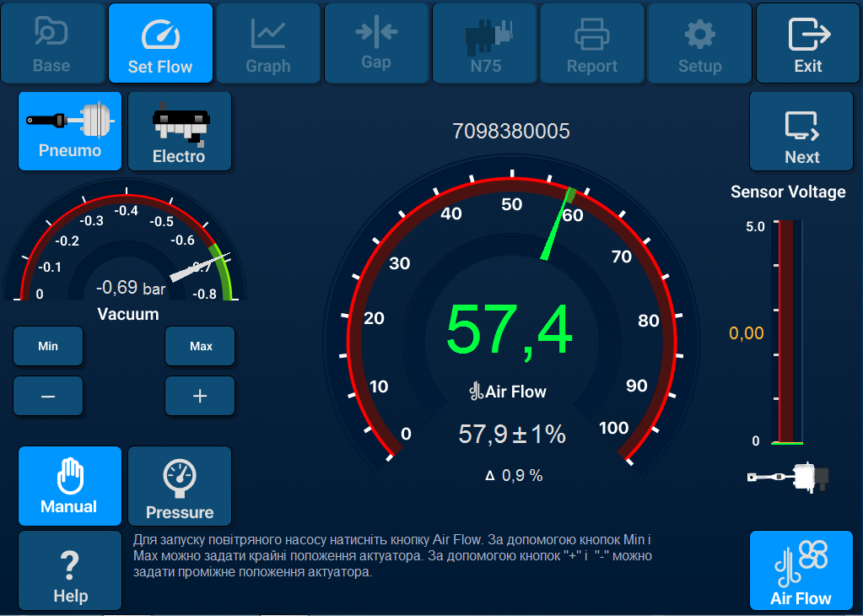This screenshot has width=863, height=616.
Task: Start the pump with the Air Flow icon
Action: point(801,570)
